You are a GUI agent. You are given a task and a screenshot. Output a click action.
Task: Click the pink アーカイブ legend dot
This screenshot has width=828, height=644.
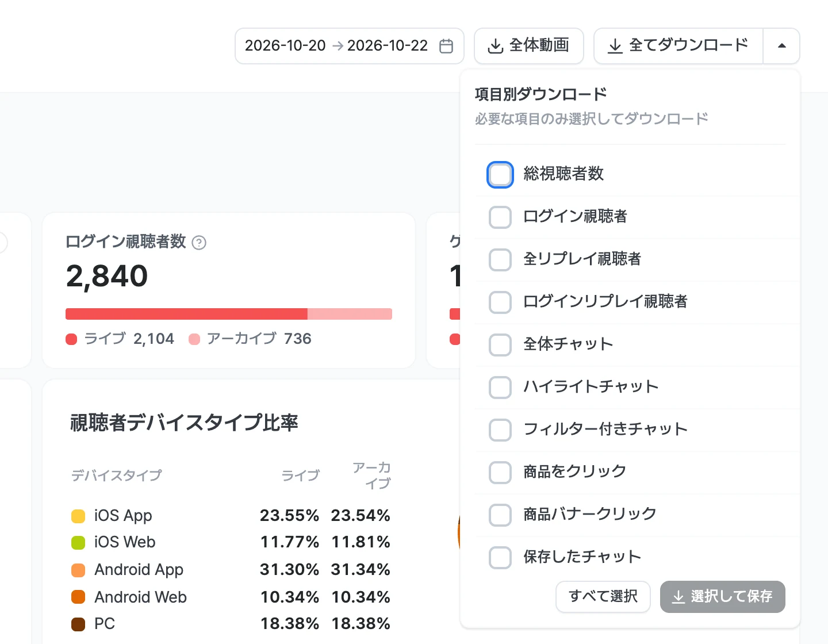pyautogui.click(x=194, y=339)
